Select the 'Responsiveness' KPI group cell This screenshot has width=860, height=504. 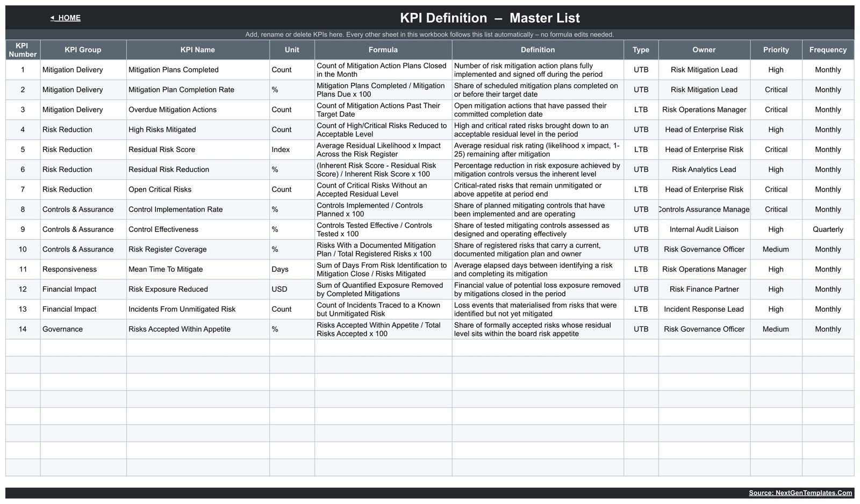(83, 269)
